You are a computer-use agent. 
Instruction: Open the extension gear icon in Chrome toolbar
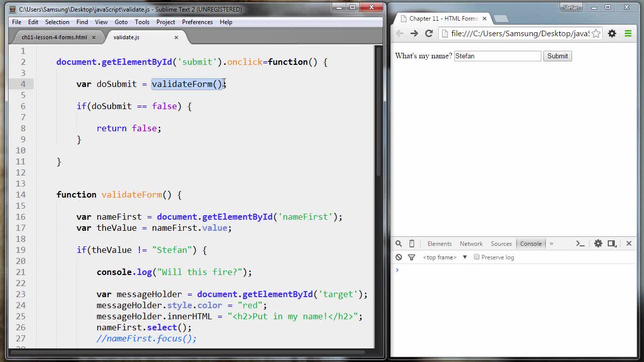pyautogui.click(x=612, y=33)
